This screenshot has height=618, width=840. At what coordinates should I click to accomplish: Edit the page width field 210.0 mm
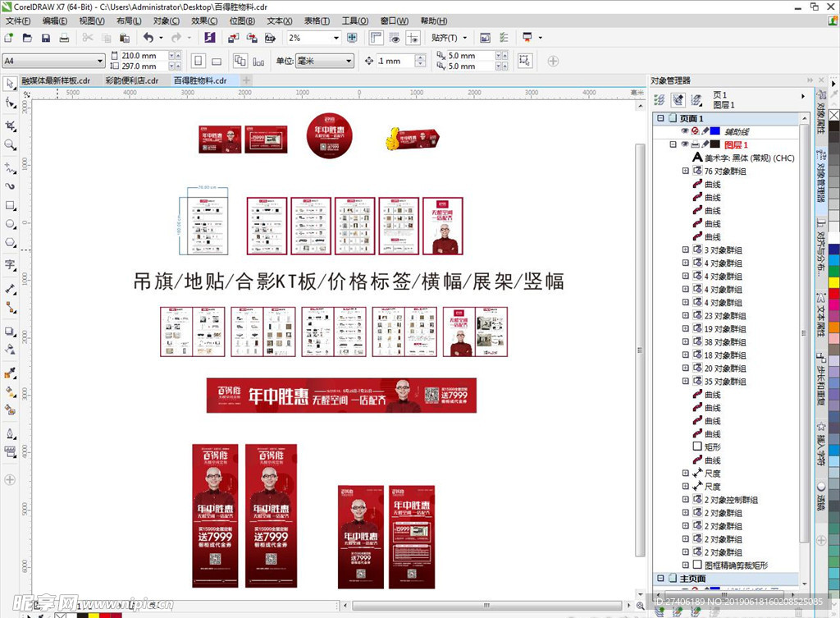coord(144,55)
